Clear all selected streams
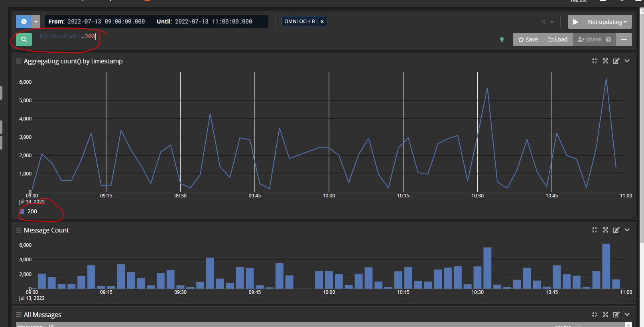 pyautogui.click(x=543, y=22)
